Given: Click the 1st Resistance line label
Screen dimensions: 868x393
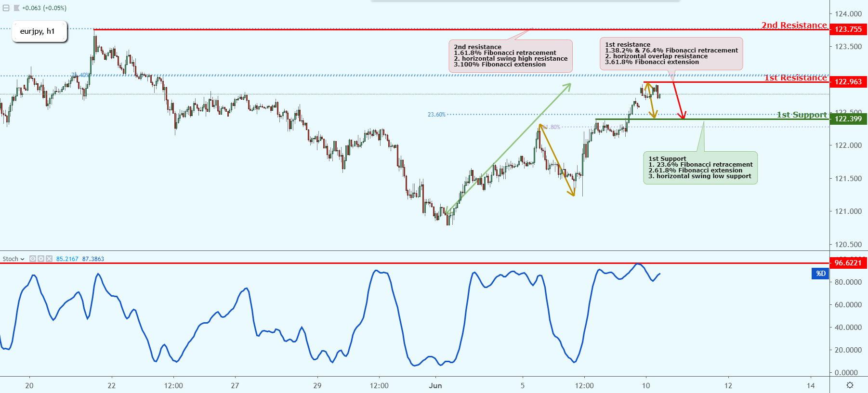Looking at the screenshot, I should point(795,78).
